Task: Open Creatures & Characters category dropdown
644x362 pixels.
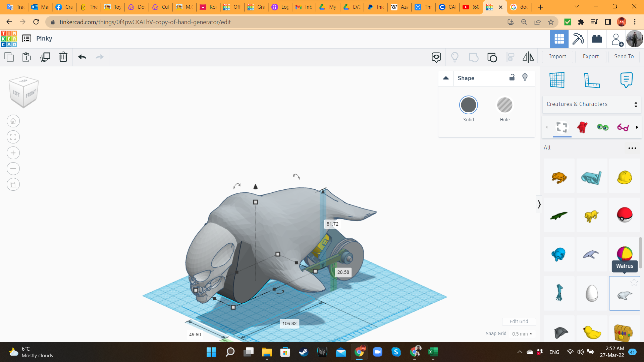Action: tap(591, 104)
